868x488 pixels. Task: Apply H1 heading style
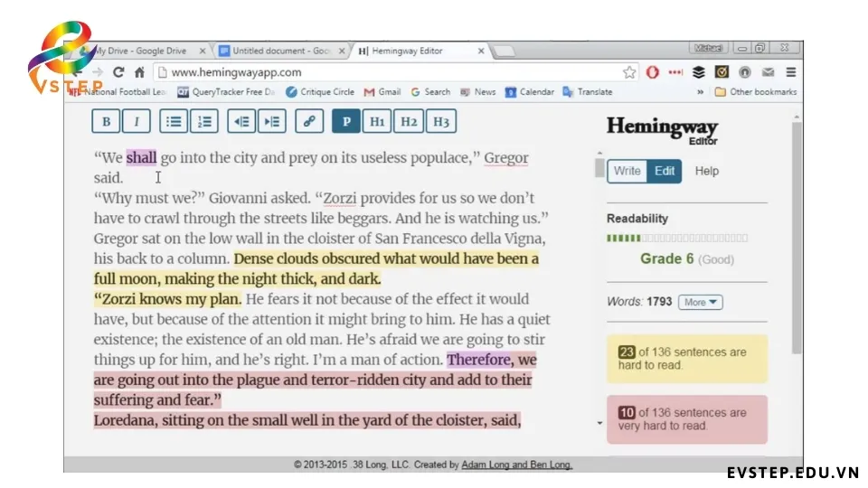(x=377, y=122)
